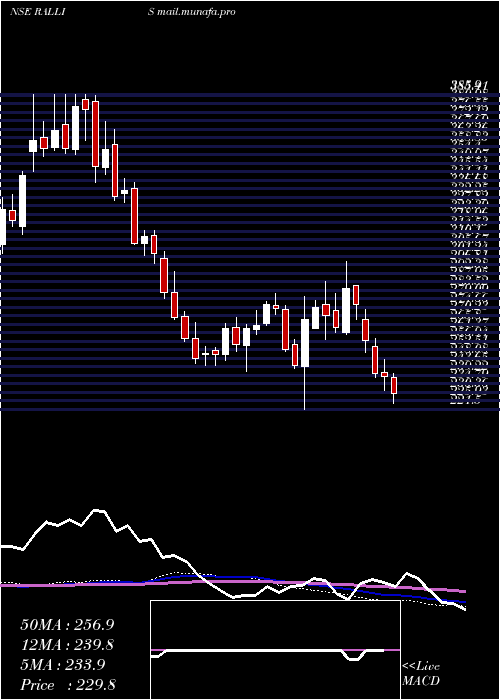
Task: Click the <<Live MACD label
Action: point(421,674)
